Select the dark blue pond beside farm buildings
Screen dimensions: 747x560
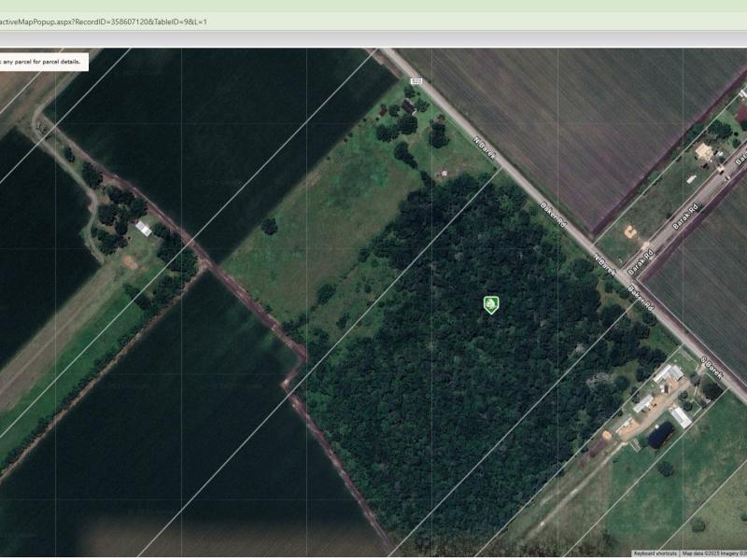click(x=661, y=435)
